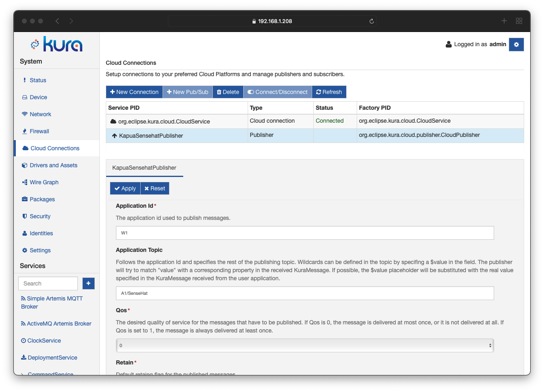Click the Wire Graph node icon
544x392 pixels.
(x=25, y=182)
